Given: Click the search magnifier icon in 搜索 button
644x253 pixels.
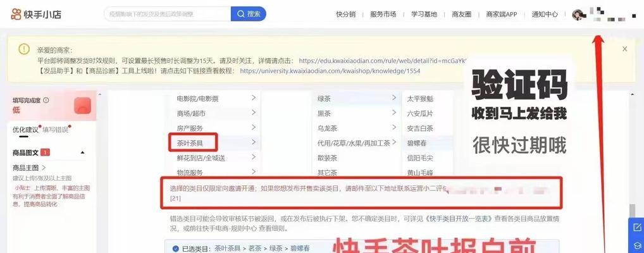Looking at the screenshot, I should tap(240, 14).
